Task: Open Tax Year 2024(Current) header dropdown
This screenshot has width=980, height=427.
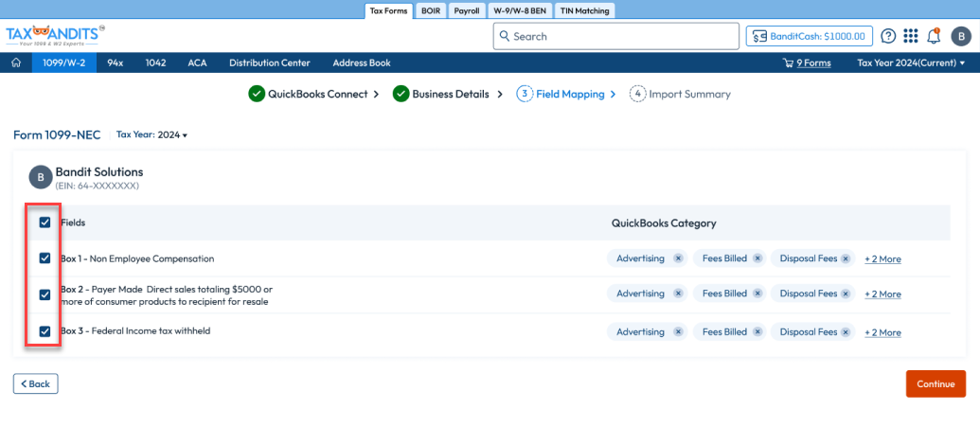Action: pyautogui.click(x=911, y=62)
